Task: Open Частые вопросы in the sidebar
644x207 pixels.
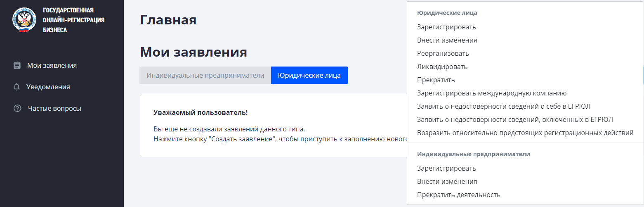Action: pos(54,109)
